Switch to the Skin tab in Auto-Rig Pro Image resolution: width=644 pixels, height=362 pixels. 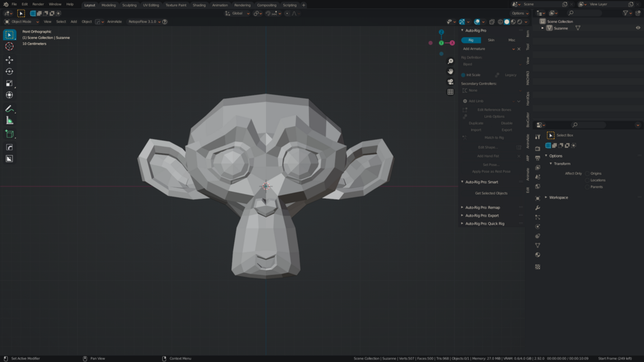[491, 40]
